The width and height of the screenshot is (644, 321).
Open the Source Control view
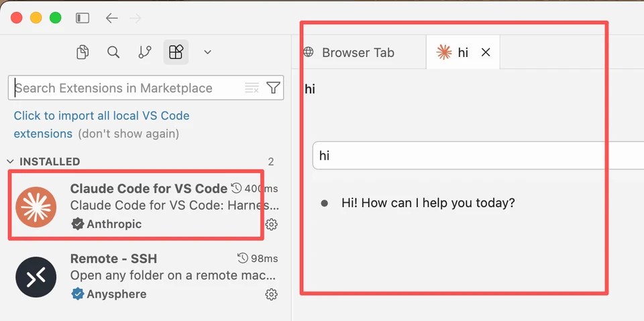click(145, 52)
